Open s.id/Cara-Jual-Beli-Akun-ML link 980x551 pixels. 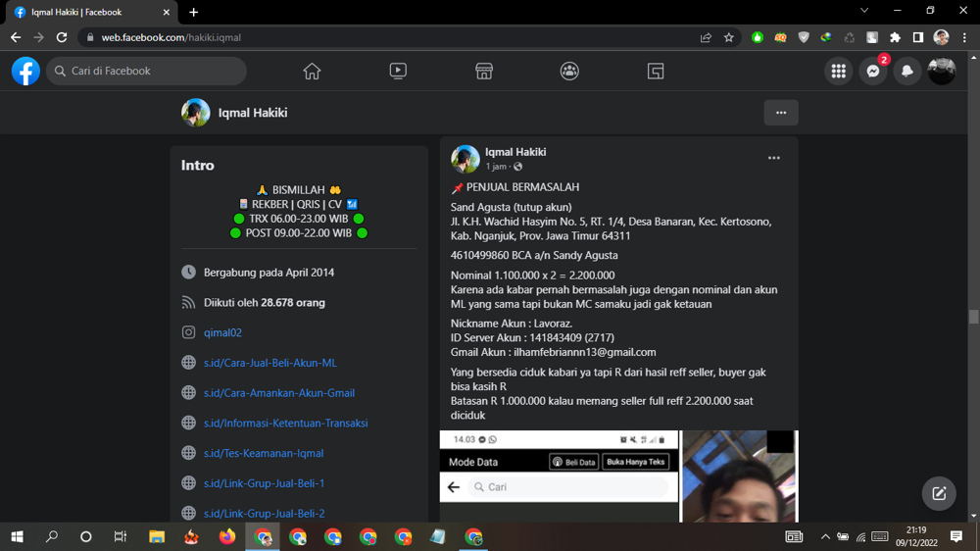270,363
